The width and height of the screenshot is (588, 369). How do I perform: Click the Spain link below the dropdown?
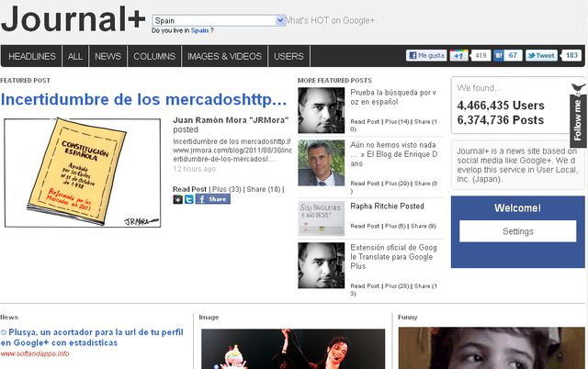coord(199,30)
